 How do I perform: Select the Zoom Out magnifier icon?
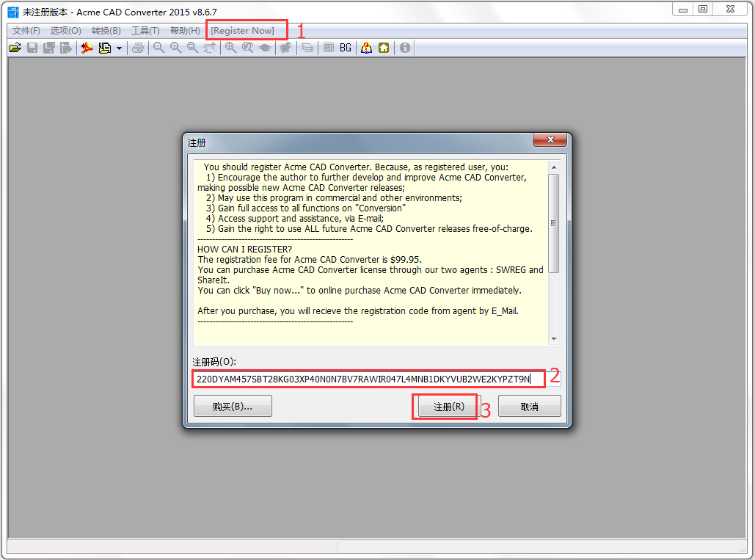pos(158,47)
